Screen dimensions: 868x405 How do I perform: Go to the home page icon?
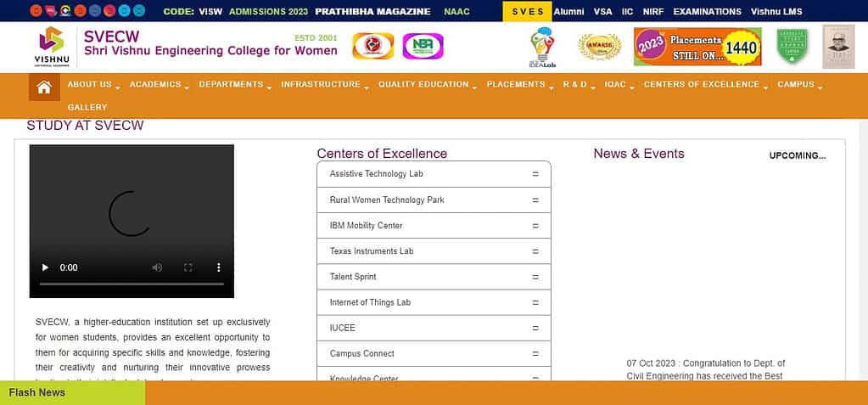(x=44, y=87)
